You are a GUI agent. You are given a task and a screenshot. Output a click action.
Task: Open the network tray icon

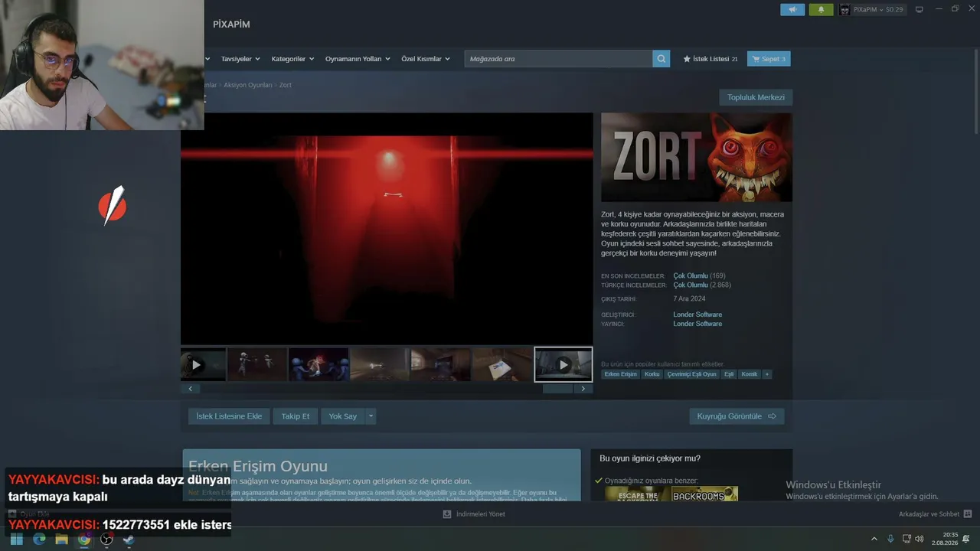point(906,539)
